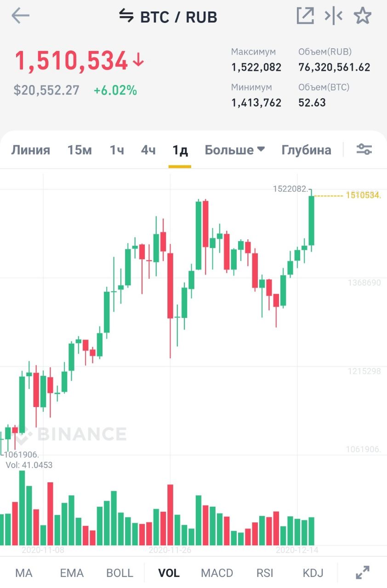Image resolution: width=387 pixels, height=588 pixels.
Task: Expand chart to fullscreen
Action: pos(363,572)
